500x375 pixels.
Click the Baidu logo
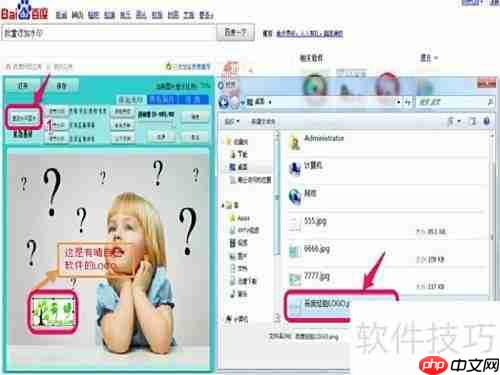[x=24, y=11]
